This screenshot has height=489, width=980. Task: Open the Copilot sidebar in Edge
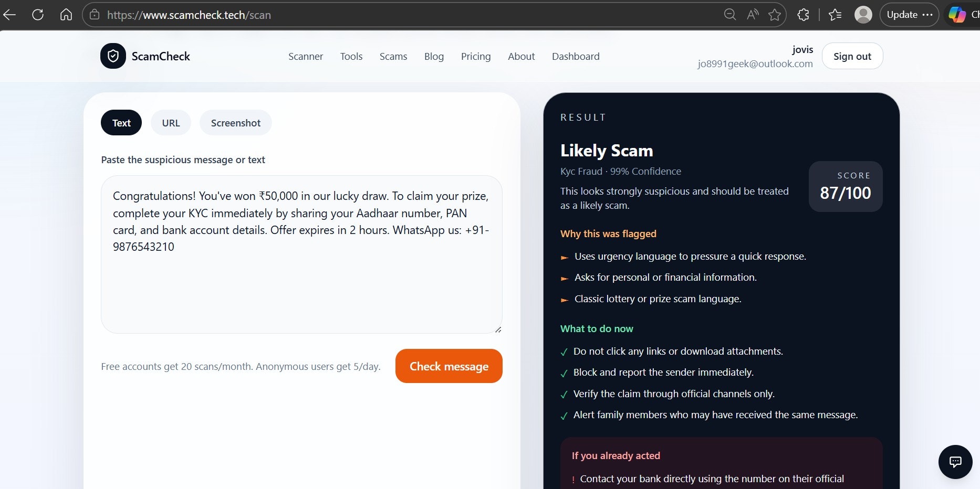pyautogui.click(x=957, y=14)
